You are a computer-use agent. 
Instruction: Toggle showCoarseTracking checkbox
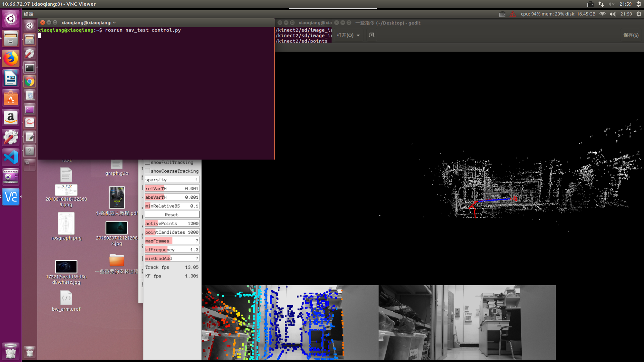147,171
